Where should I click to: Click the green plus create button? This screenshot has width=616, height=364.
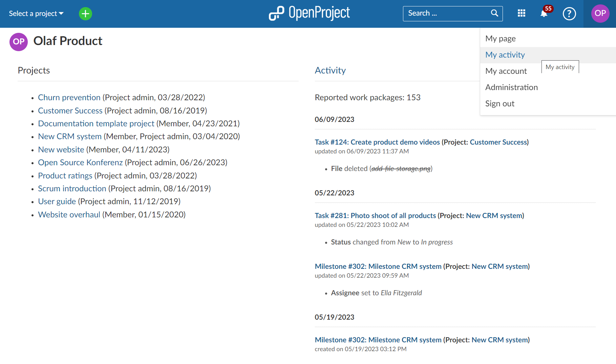[x=85, y=14]
